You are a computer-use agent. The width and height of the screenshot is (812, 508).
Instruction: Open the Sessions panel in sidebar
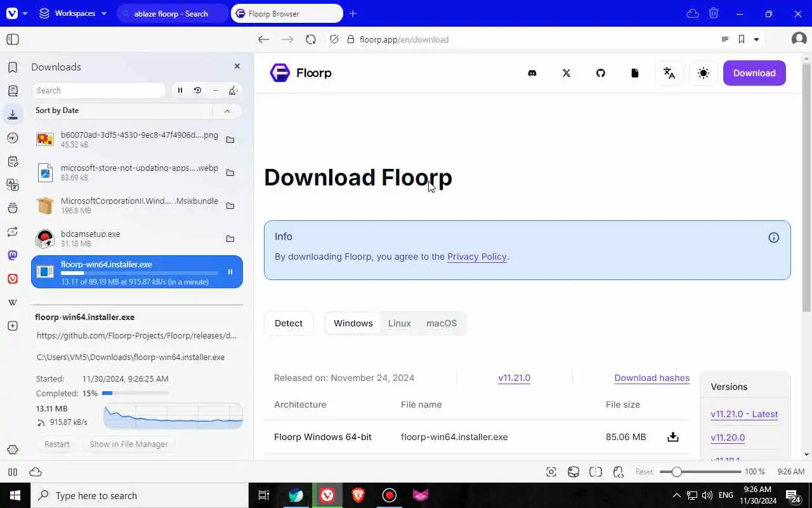pos(13,232)
